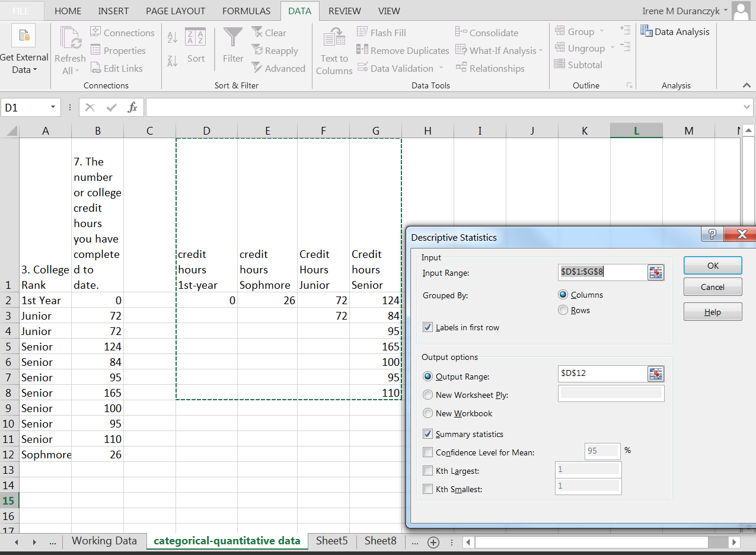The width and height of the screenshot is (756, 555).
Task: Click the Input Range collapse selector icon
Action: (655, 273)
